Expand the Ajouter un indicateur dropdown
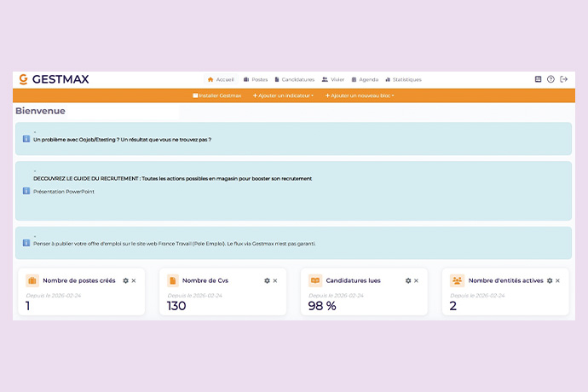Viewport: 588px width, 392px height. tap(283, 95)
